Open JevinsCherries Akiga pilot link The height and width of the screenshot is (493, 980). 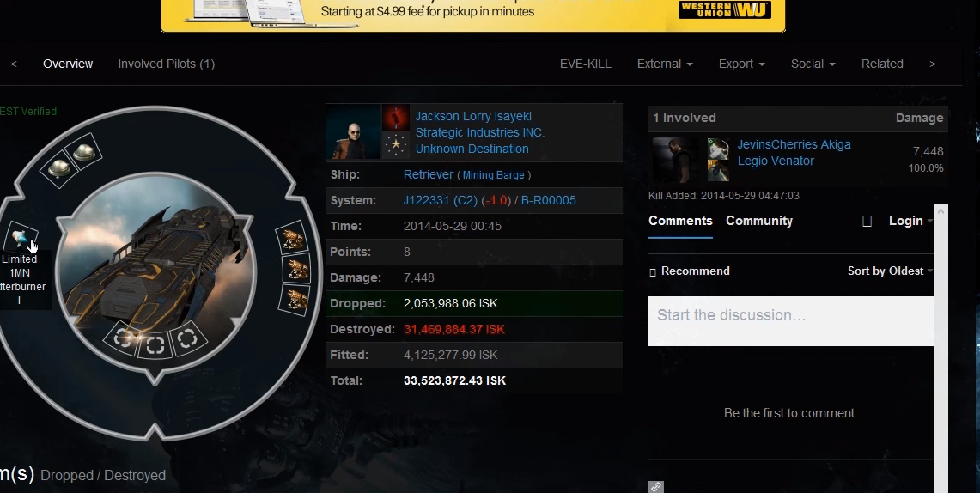click(x=794, y=144)
